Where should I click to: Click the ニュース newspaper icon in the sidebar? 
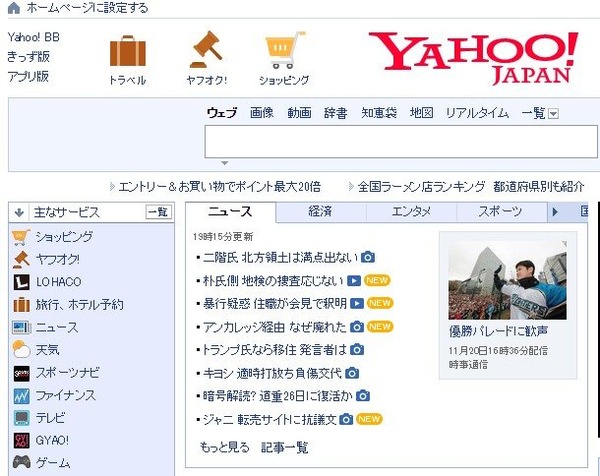coord(21,328)
